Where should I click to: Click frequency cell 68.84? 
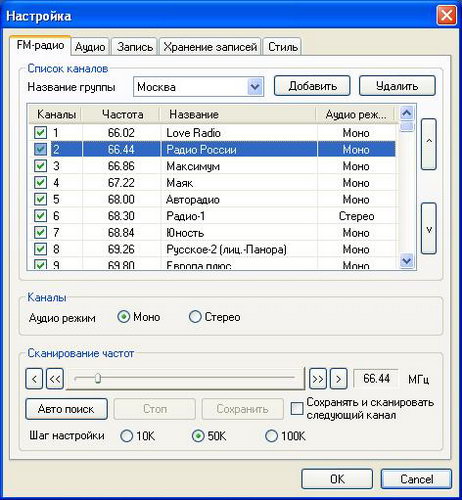coord(121,233)
